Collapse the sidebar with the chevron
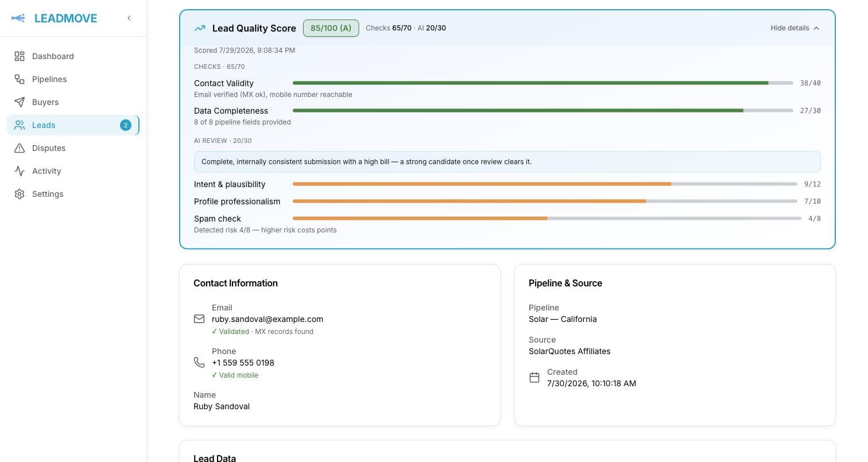 (129, 18)
